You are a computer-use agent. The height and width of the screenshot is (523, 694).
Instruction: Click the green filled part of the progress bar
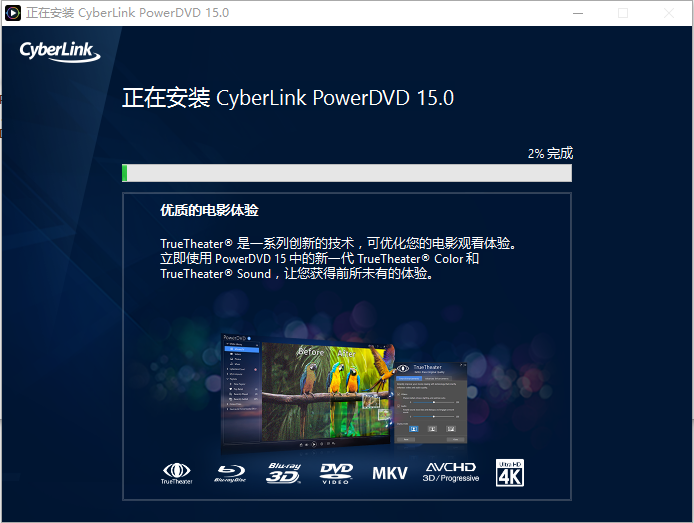(x=124, y=173)
